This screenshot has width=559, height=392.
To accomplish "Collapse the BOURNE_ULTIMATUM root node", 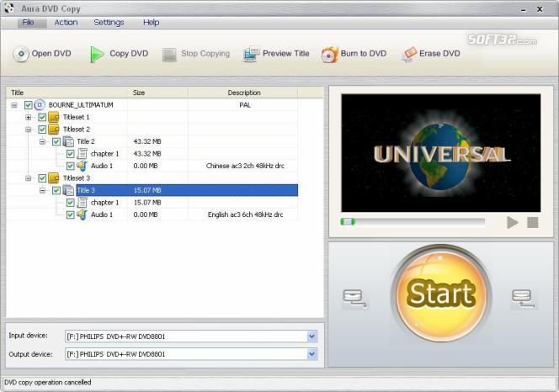I will (14, 105).
